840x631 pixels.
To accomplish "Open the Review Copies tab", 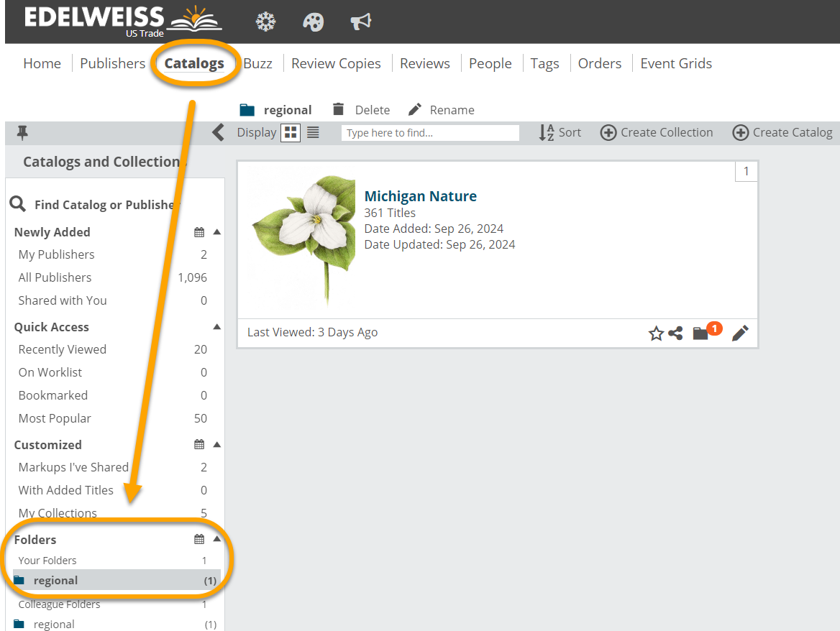I will point(336,63).
